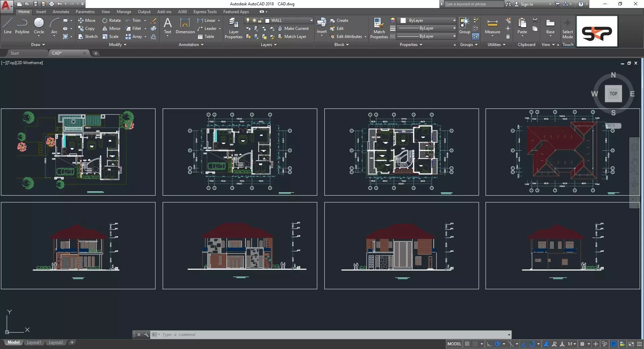Expand the Layers panel
This screenshot has width=644, height=349.
[269, 45]
